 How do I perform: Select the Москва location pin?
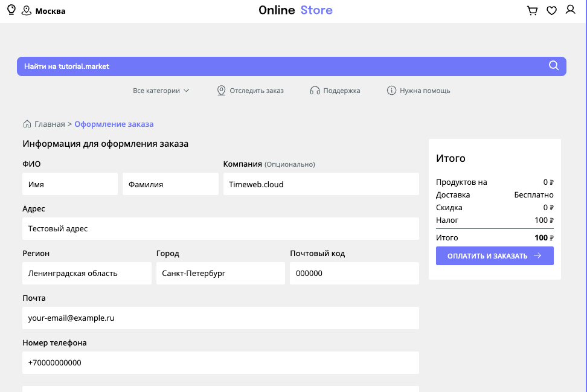(27, 11)
